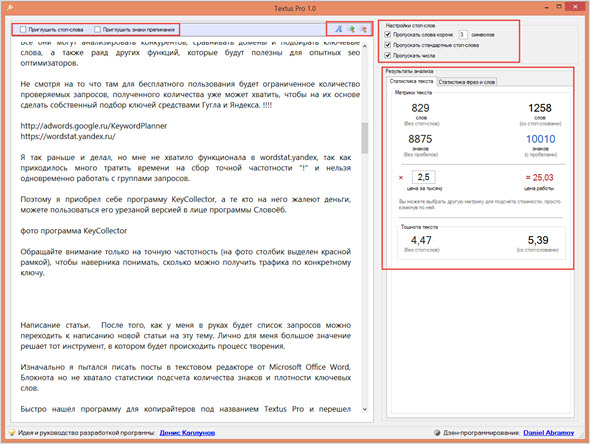Select the 1258 words with stop-words metric
This screenshot has width=590, height=444.
tap(540, 108)
